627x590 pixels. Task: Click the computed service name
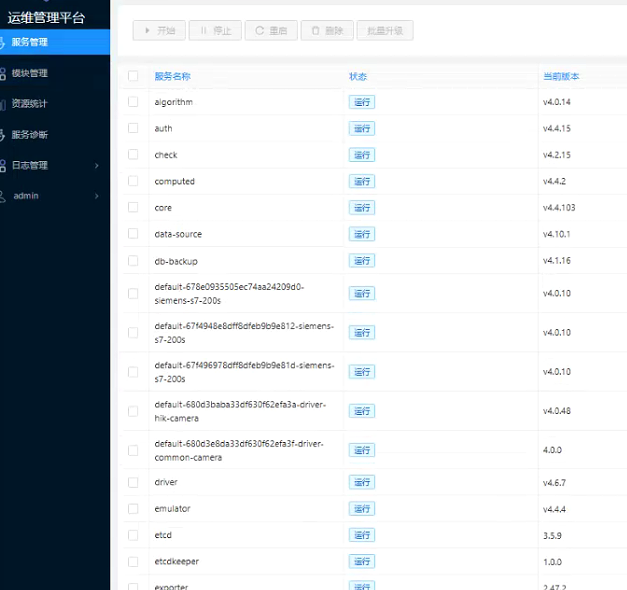pos(175,182)
